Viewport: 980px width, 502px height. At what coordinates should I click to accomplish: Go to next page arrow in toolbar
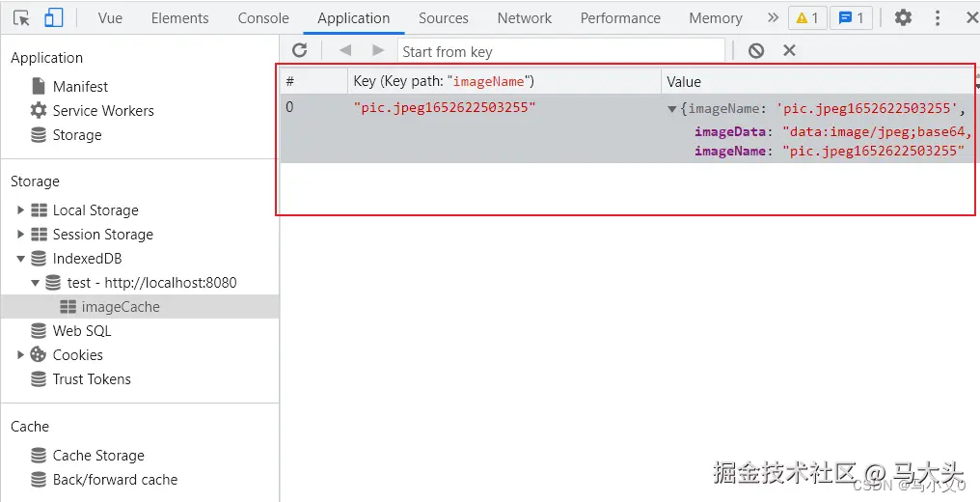(377, 50)
